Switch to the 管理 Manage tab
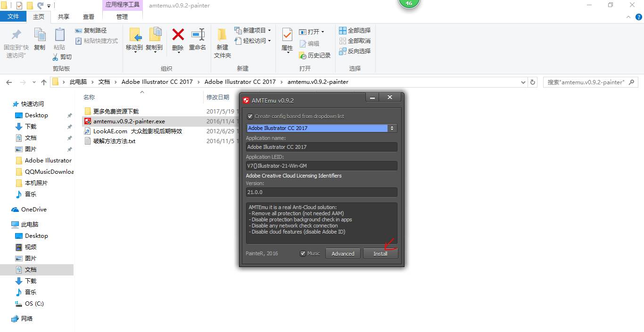644x332 pixels. 122,16
